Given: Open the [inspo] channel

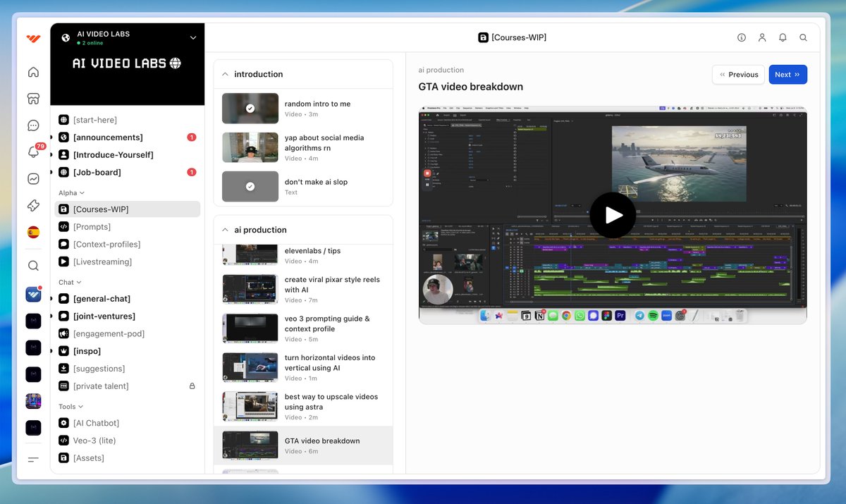Looking at the screenshot, I should point(127,351).
